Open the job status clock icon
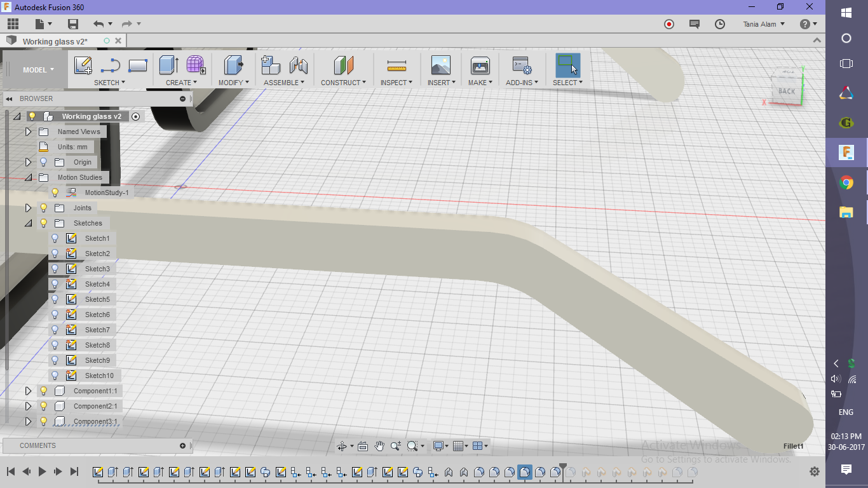The image size is (868, 488). 720,24
